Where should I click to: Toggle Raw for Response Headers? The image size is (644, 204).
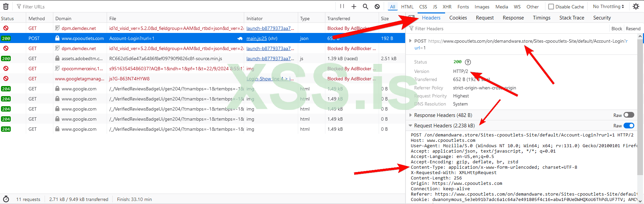pyautogui.click(x=629, y=115)
